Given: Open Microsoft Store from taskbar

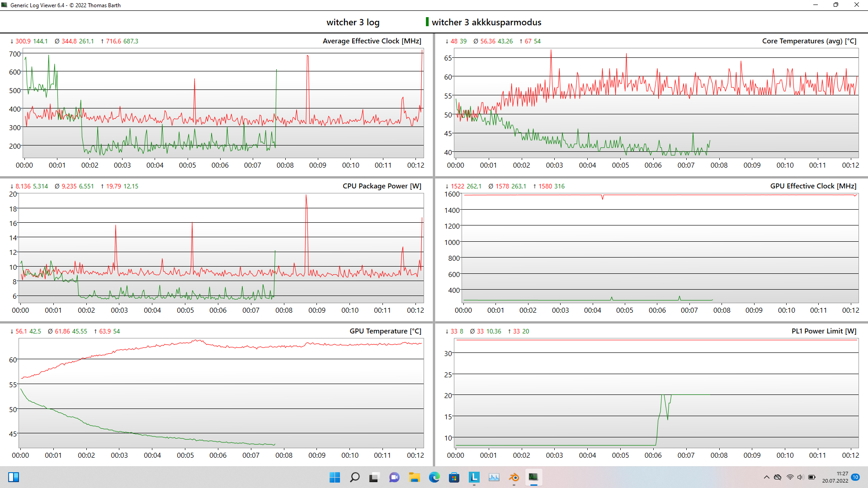Looking at the screenshot, I should pyautogui.click(x=454, y=477).
